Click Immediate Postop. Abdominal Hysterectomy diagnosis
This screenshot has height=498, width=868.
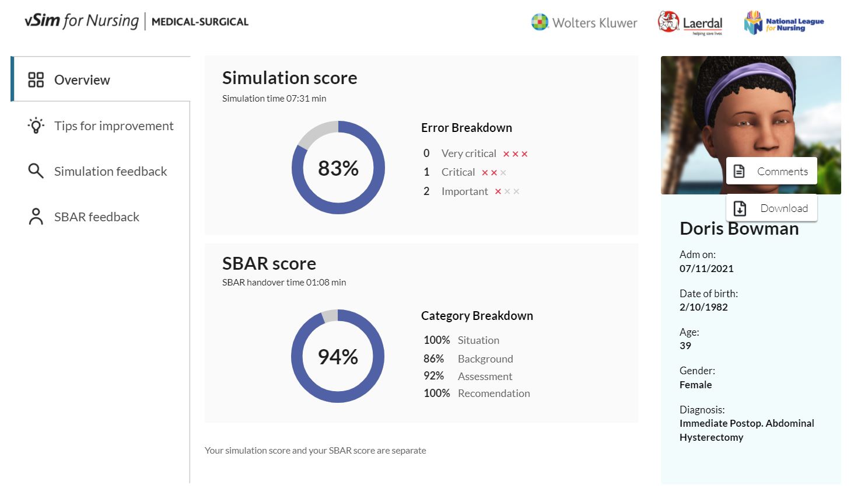pyautogui.click(x=747, y=430)
